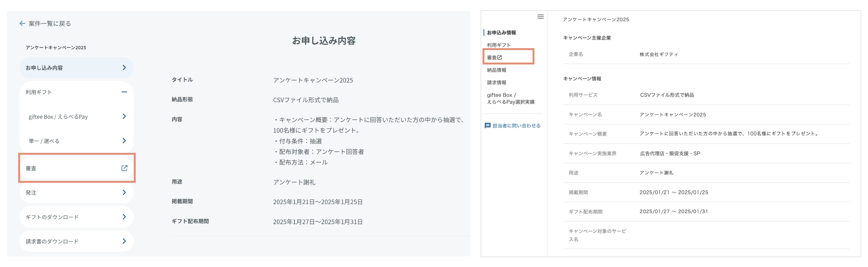The width and height of the screenshot is (868, 267).
Task: Go back via 案件一覧に戻る link
Action: tap(50, 24)
